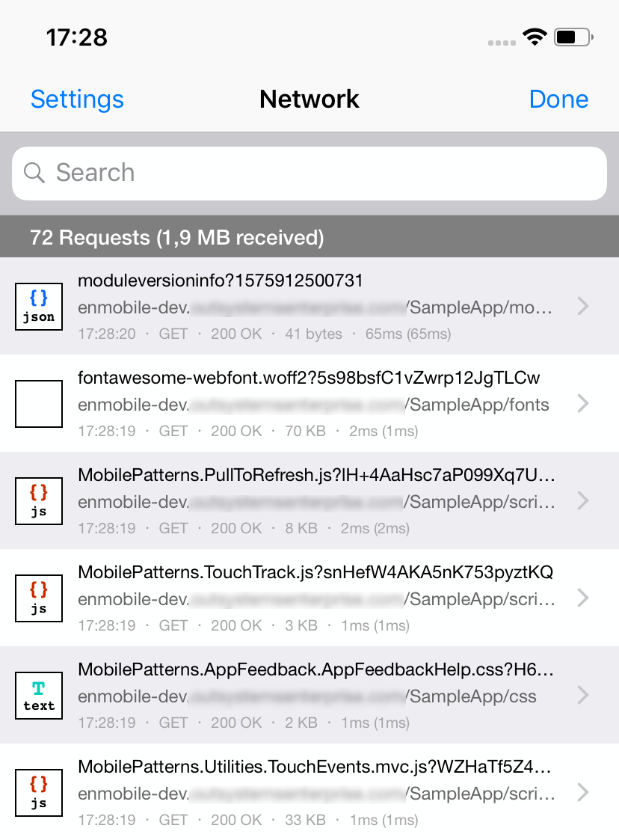Expand details for the moduleversioninfo request via its chevron
Image resolution: width=619 pixels, height=840 pixels.
click(582, 307)
